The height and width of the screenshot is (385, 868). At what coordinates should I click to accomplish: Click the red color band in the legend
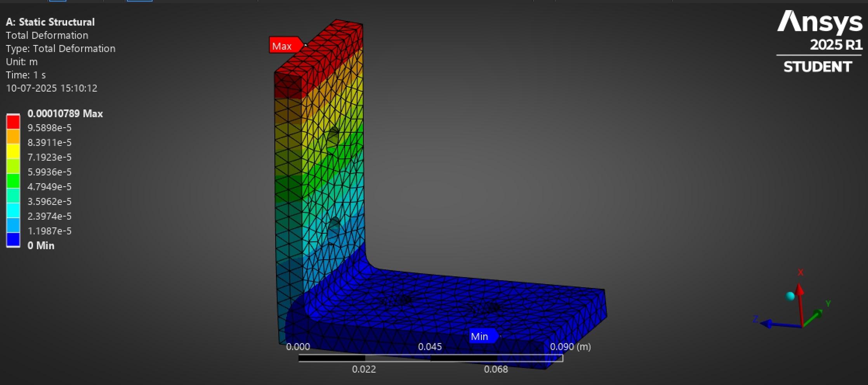coord(13,122)
